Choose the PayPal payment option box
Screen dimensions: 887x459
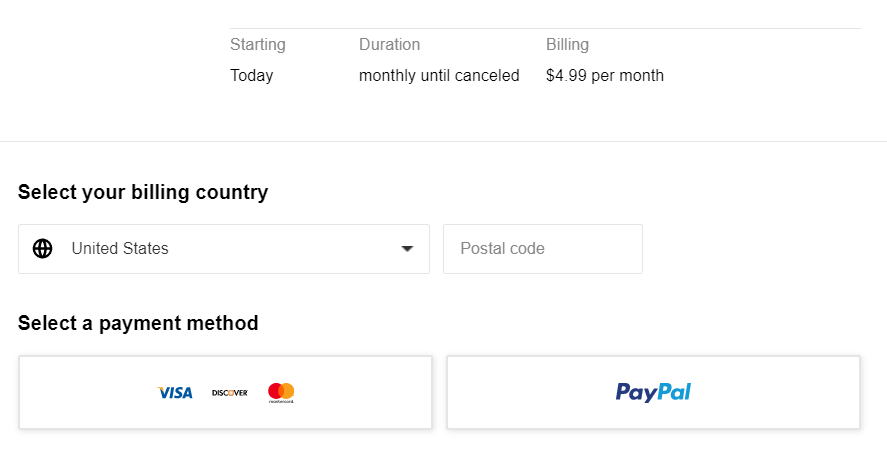tap(653, 392)
